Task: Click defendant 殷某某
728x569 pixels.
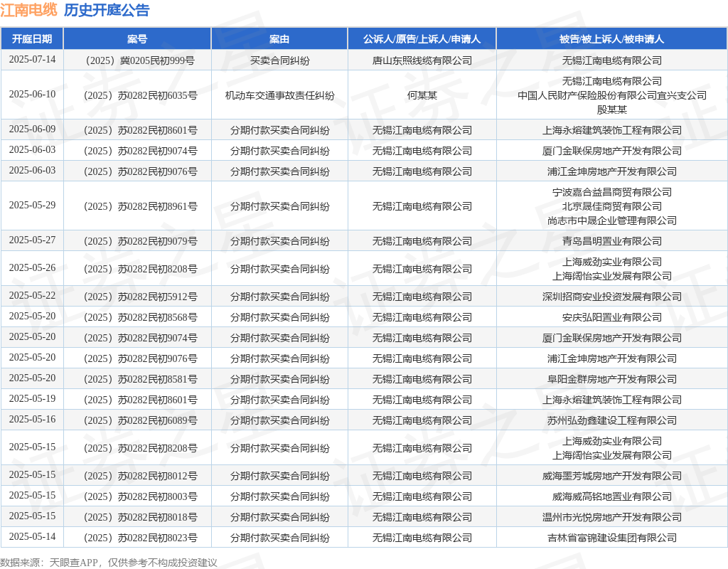Action: [612, 110]
